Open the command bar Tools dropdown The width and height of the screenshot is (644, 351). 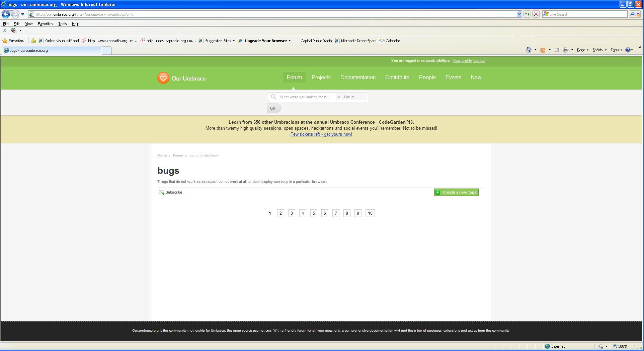[616, 50]
